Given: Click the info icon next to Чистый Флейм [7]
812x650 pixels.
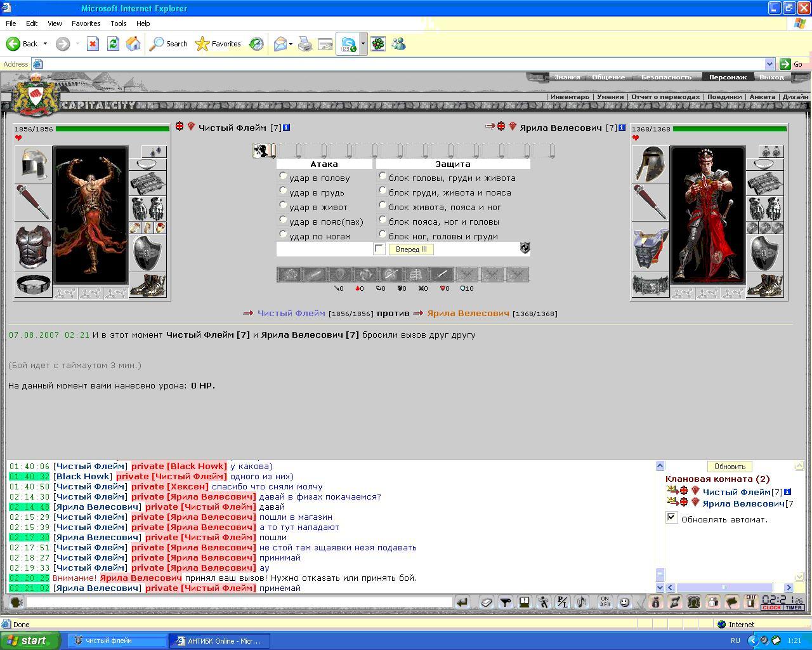Looking at the screenshot, I should point(287,128).
